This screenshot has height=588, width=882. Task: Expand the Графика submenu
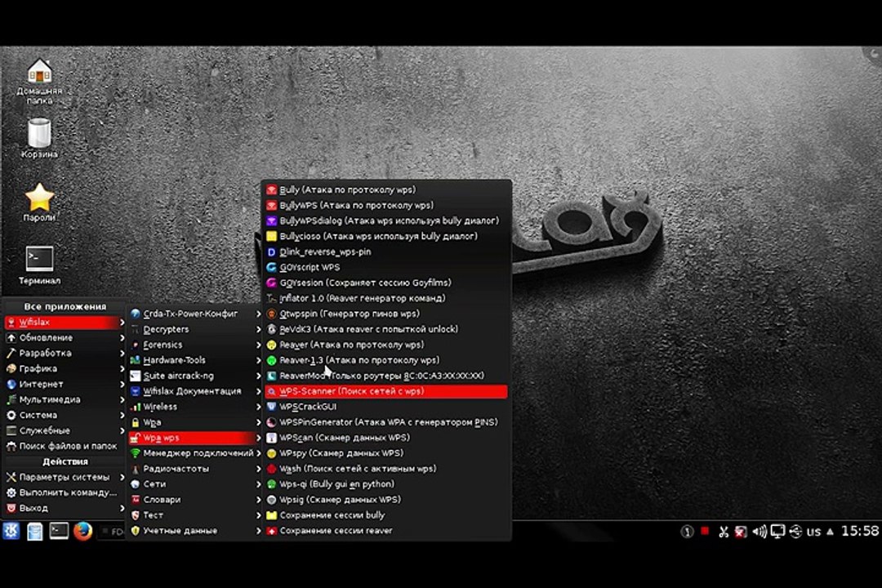pos(65,368)
